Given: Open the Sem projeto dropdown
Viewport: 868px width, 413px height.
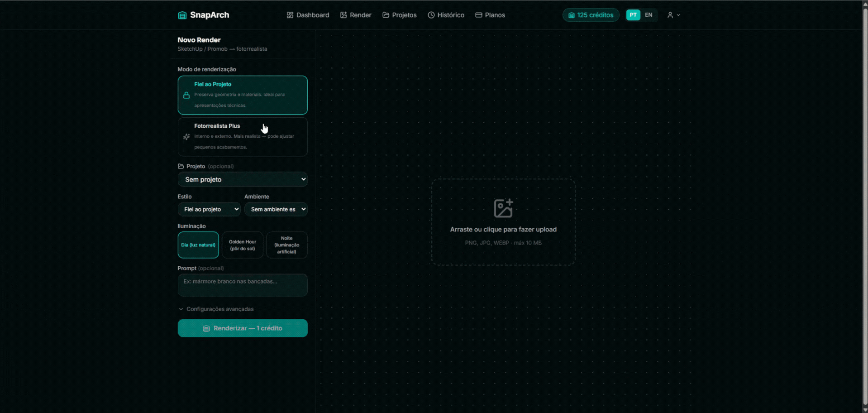Looking at the screenshot, I should (243, 179).
